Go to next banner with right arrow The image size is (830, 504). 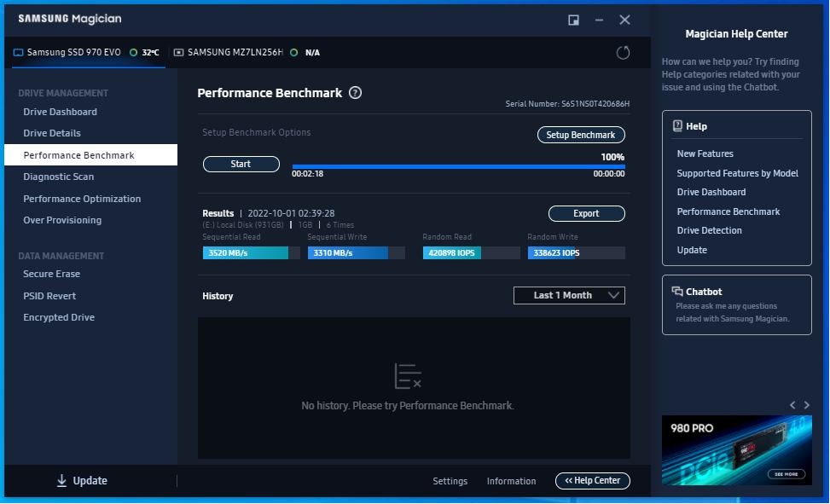click(x=807, y=405)
